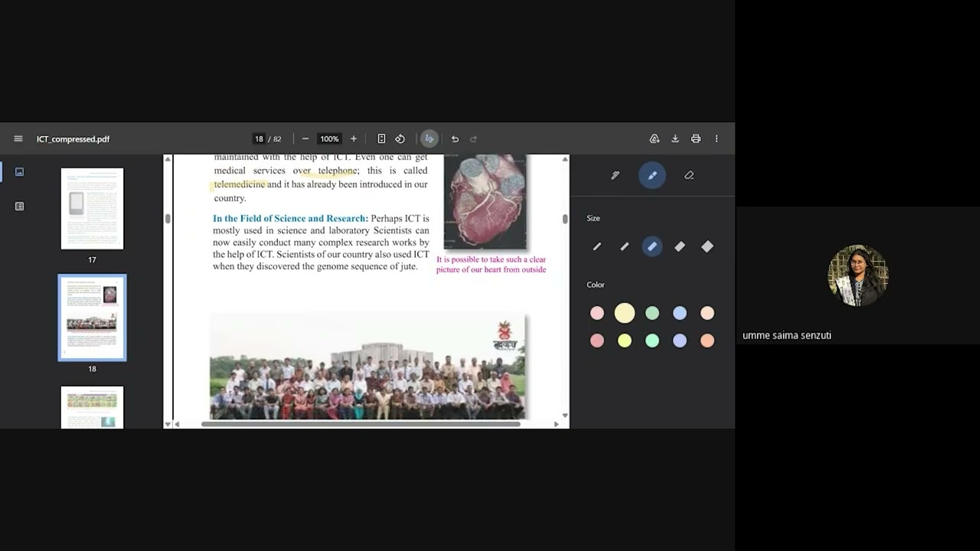Viewport: 980px width, 551px height.
Task: Pick the bright yellow color, bottom row
Action: [625, 341]
